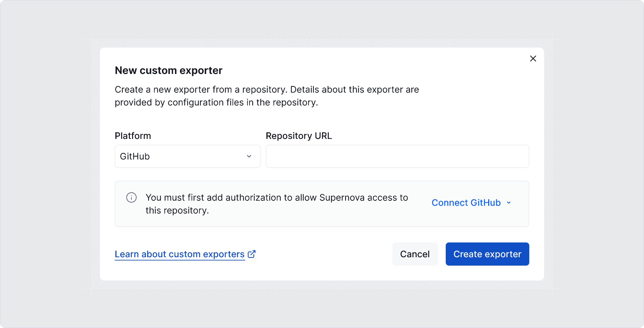644x328 pixels.
Task: Open Learn about custom exporters
Action: pos(179,254)
